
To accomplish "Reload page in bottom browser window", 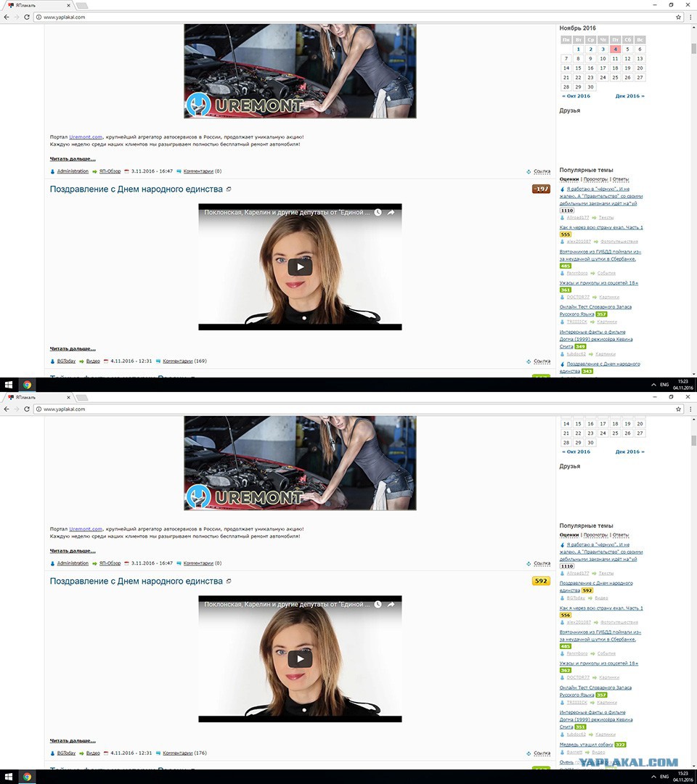I will pyautogui.click(x=26, y=409).
